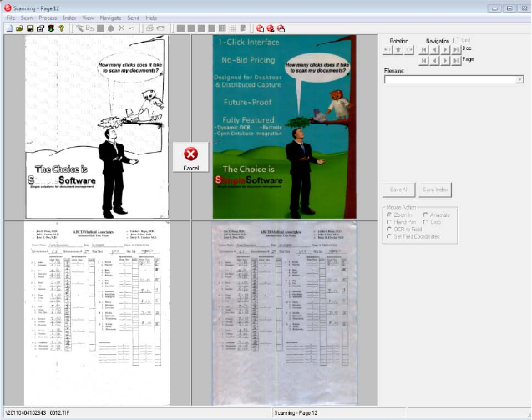Viewport: 532px width, 420px height.
Task: Open the Index menu
Action: 69,18
